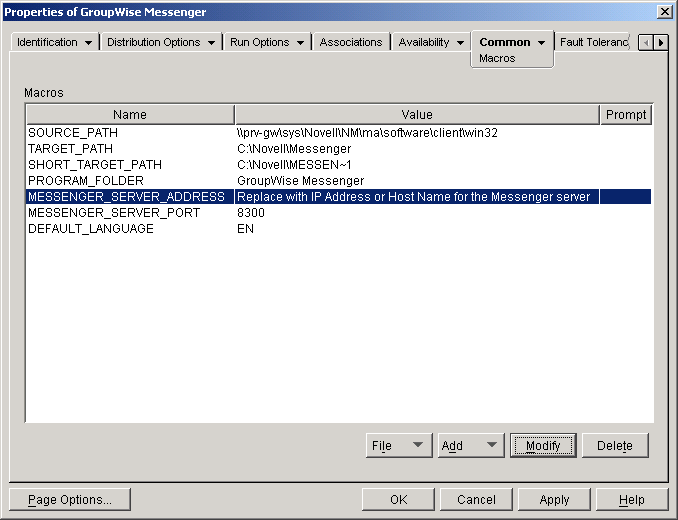
Task: Click the Macros sub-page label under Common
Action: tap(497, 58)
